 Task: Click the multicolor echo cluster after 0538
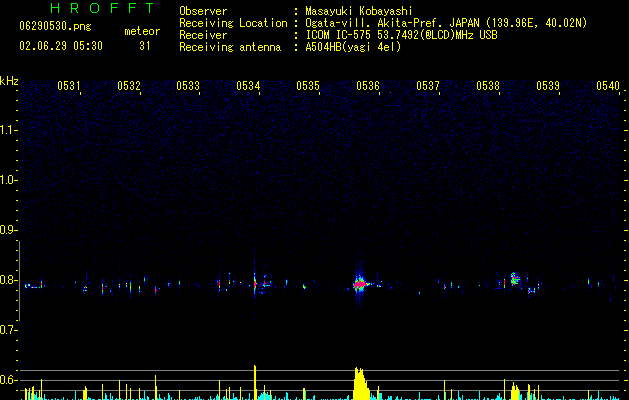pos(515,278)
